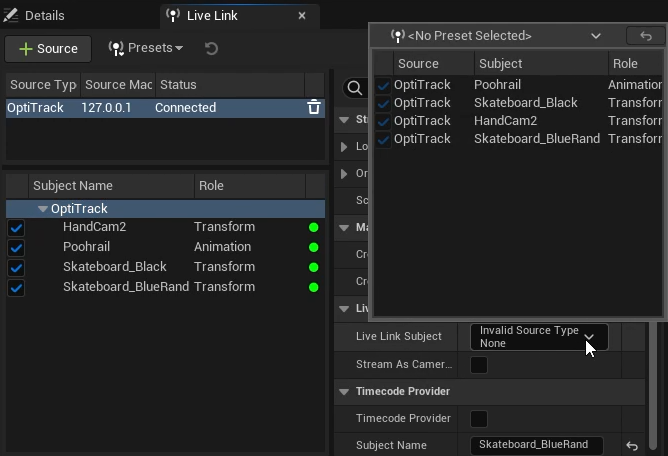Collapse the Timecode Provider section
The width and height of the screenshot is (668, 456).
pyautogui.click(x=345, y=391)
